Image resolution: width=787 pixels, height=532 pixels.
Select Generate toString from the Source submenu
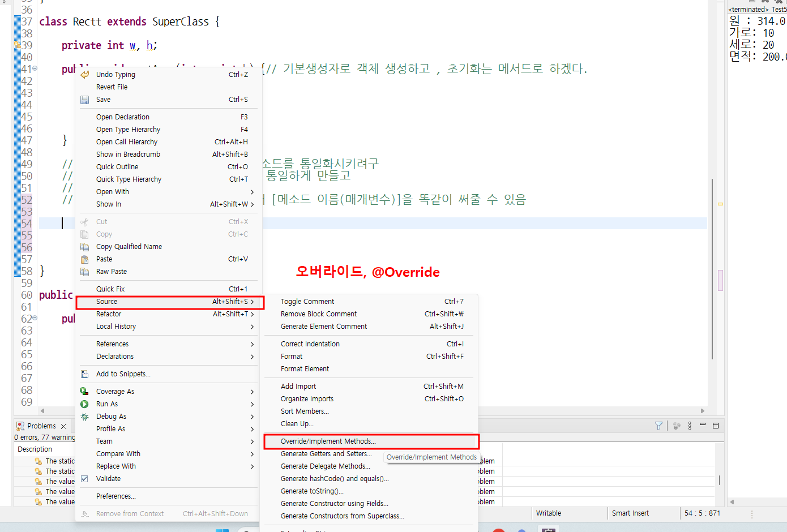pos(312,491)
